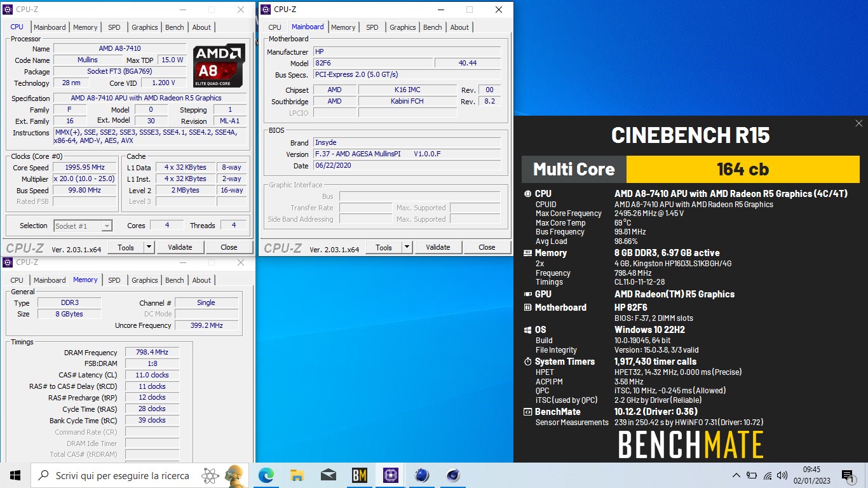Select the BIOS Date 06/22/2020 field
The height and width of the screenshot is (488, 868).
click(407, 165)
